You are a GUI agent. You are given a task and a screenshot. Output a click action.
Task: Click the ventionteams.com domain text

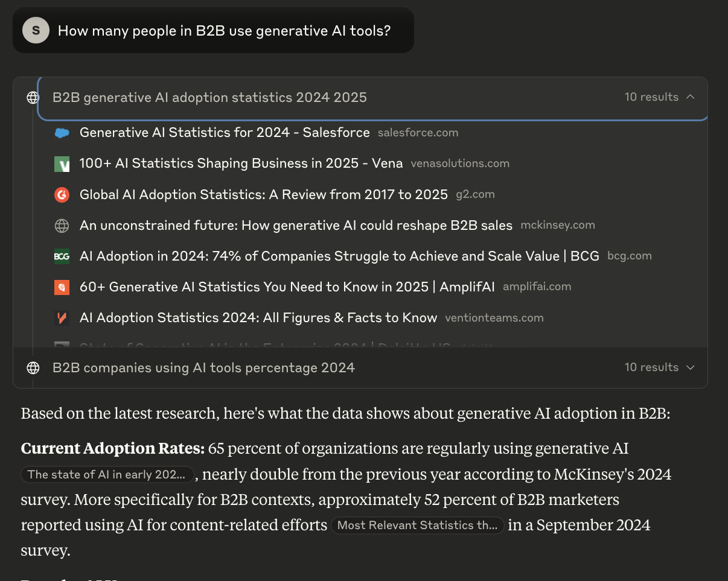pyautogui.click(x=494, y=319)
